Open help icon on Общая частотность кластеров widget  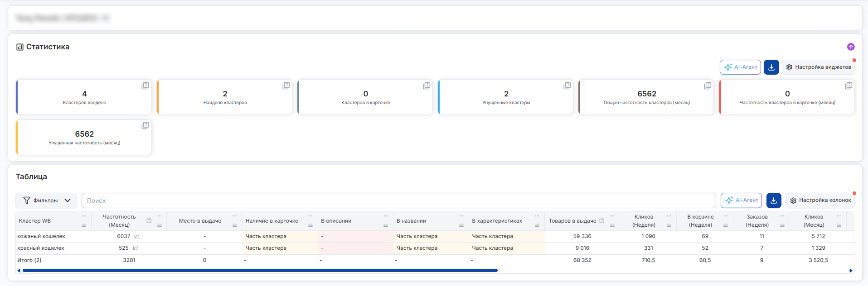click(x=708, y=86)
